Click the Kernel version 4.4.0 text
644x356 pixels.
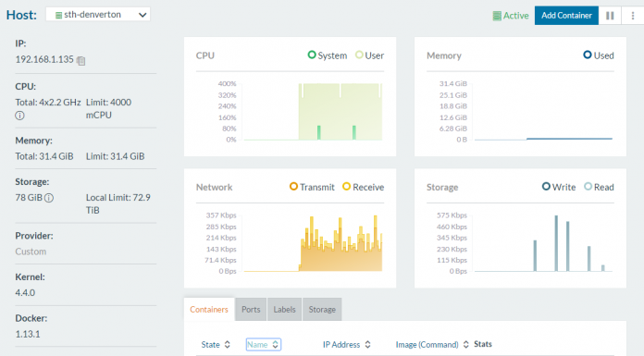[x=25, y=293]
